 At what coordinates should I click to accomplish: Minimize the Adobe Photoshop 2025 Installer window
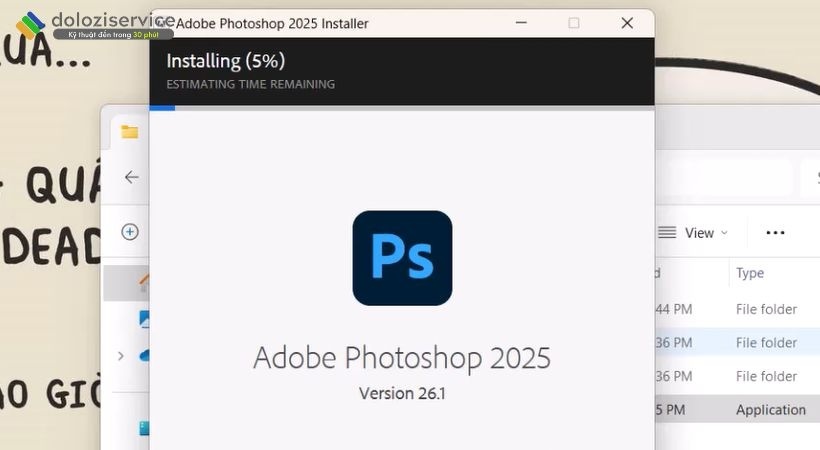[521, 23]
